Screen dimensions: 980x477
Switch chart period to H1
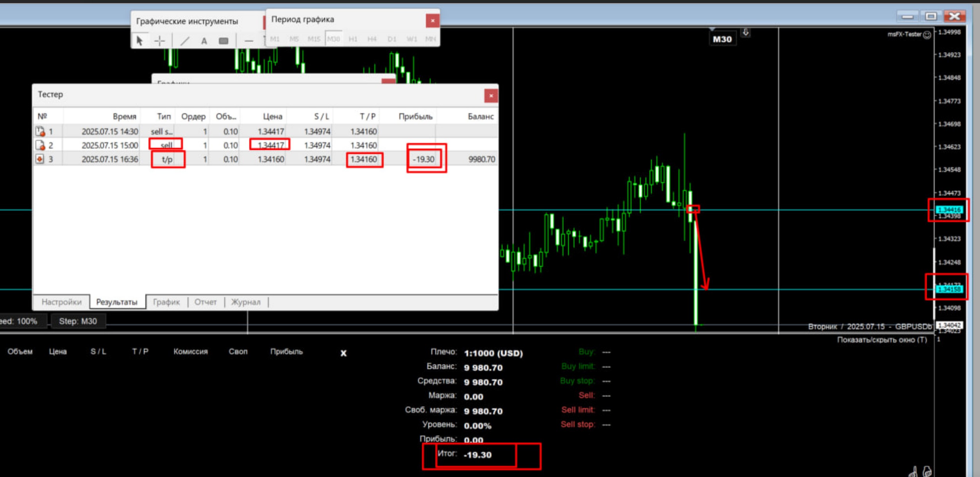tap(353, 39)
